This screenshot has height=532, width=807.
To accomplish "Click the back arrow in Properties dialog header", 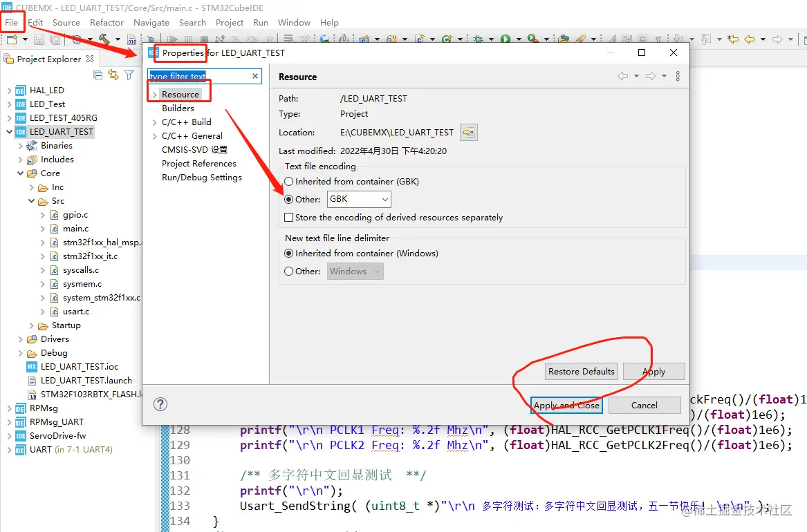I will [623, 76].
